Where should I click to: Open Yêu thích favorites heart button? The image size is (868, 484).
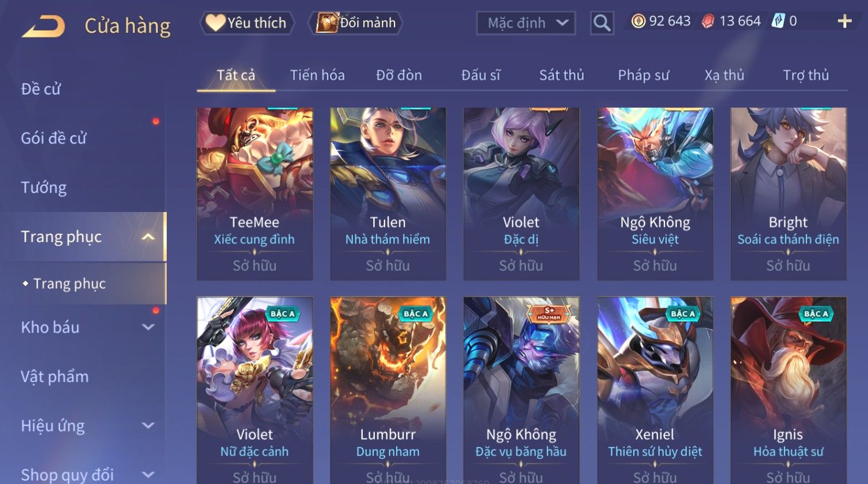click(x=247, y=23)
